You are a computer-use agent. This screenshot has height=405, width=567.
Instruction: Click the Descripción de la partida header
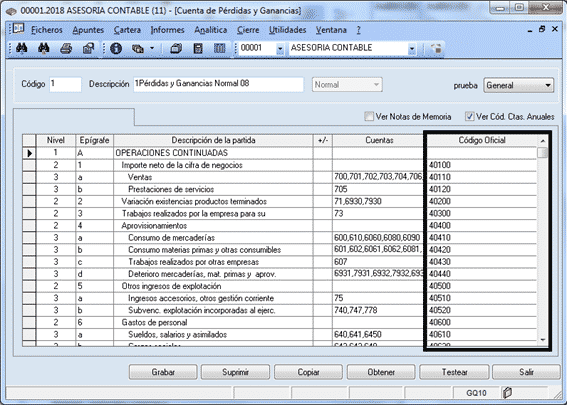tap(213, 140)
